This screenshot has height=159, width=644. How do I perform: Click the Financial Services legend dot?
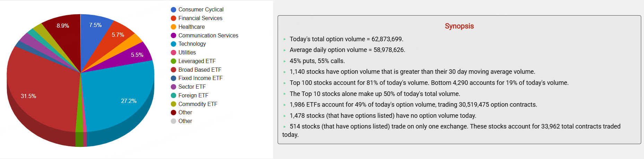[x=173, y=18]
